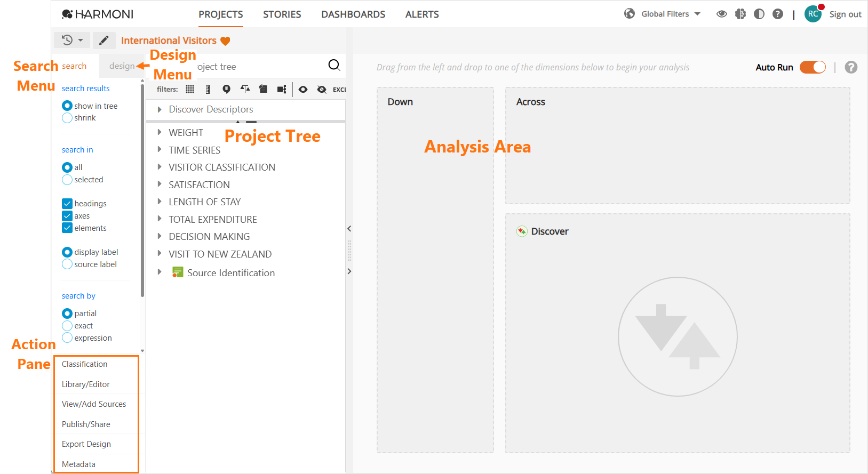The width and height of the screenshot is (868, 474).
Task: Click the Source Identification green list icon
Action: pyautogui.click(x=178, y=272)
